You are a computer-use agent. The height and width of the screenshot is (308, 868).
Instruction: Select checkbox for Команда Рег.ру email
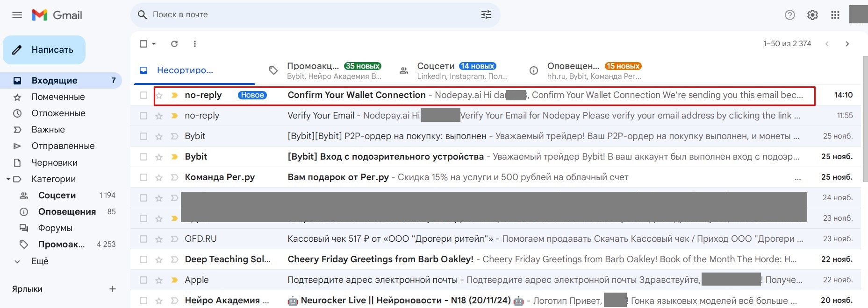click(x=143, y=177)
